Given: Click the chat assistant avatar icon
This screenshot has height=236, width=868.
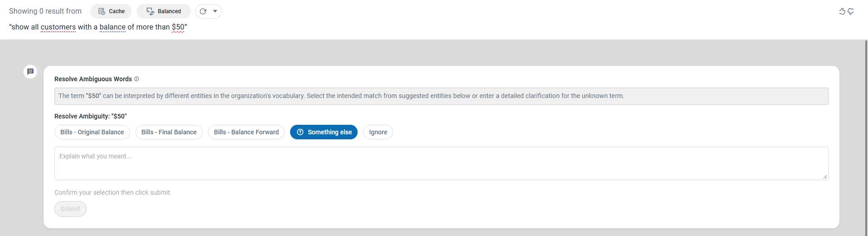Looking at the screenshot, I should (30, 72).
